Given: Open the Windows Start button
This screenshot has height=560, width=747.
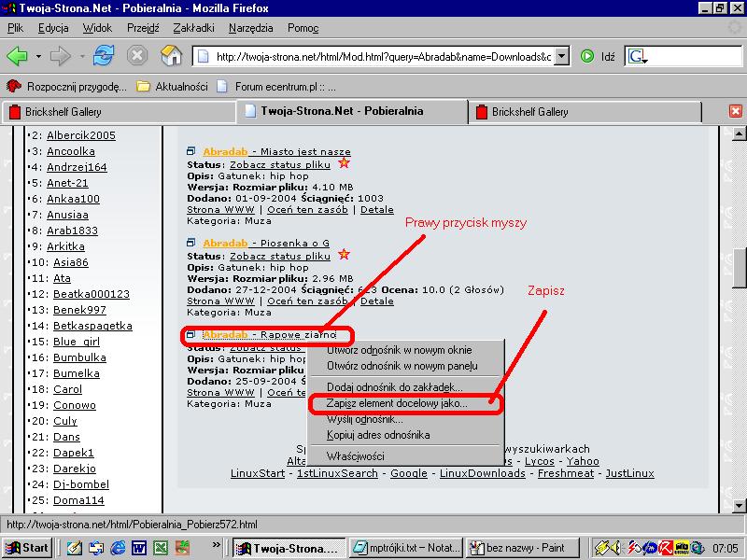Looking at the screenshot, I should pyautogui.click(x=27, y=548).
